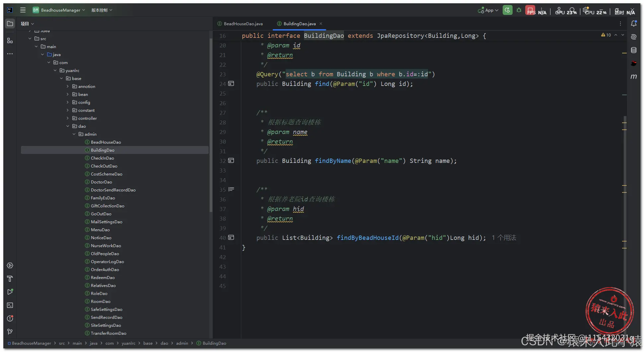Click BeadhouseManager in the breadcrumb bar

[x=32, y=343]
